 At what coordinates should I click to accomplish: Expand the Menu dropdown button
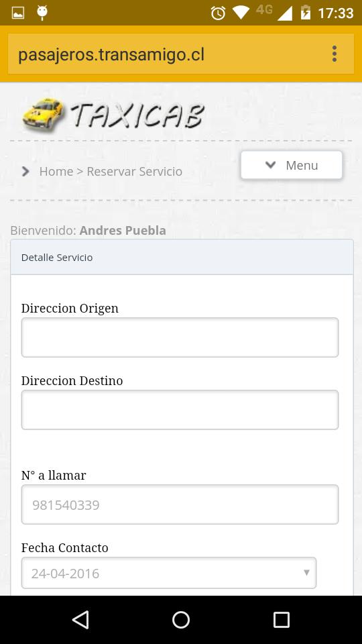(292, 165)
